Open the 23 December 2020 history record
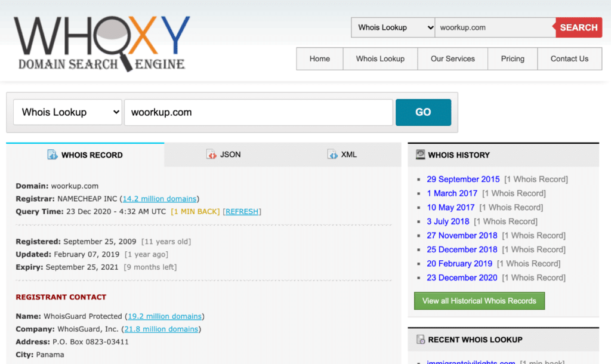Viewport: 611px width, 364px height. tap(462, 277)
